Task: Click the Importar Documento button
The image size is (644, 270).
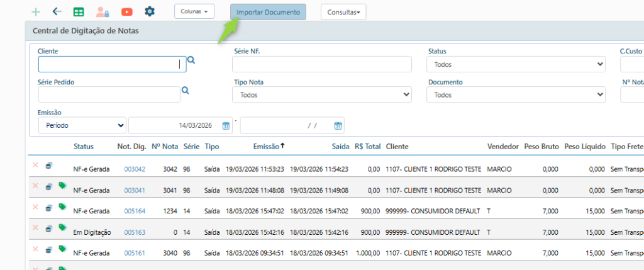Action: tap(268, 12)
